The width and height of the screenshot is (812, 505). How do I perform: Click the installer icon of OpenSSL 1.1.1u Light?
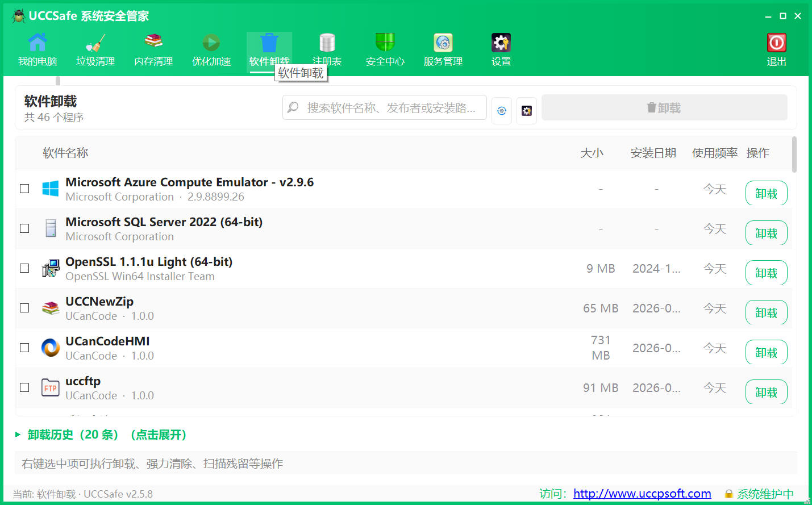point(51,268)
